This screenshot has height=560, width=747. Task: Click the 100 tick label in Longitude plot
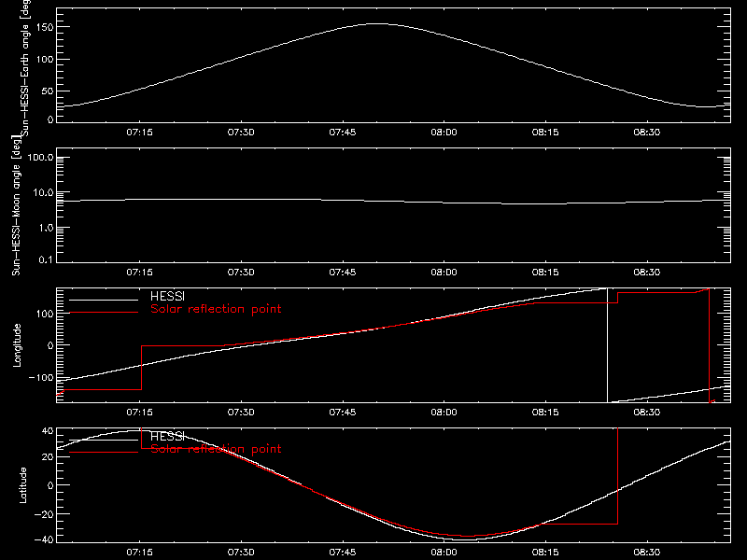click(44, 314)
